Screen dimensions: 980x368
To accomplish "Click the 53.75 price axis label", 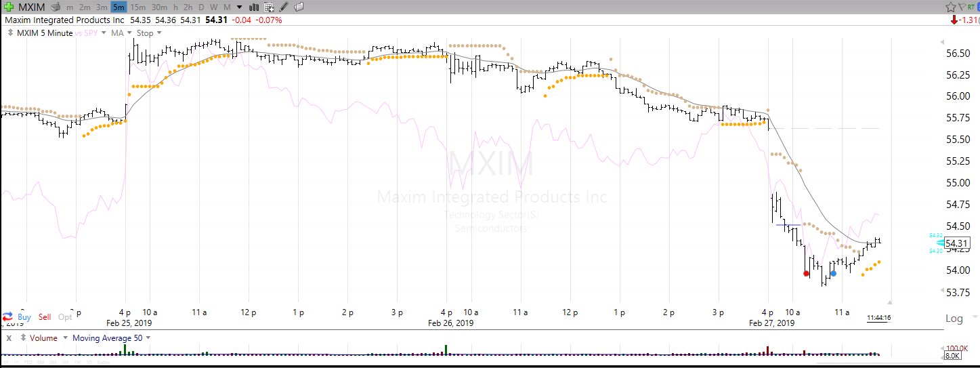I will [x=957, y=292].
